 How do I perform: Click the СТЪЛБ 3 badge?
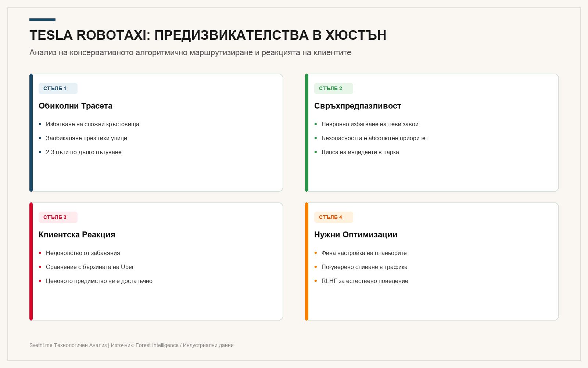pyautogui.click(x=58, y=217)
